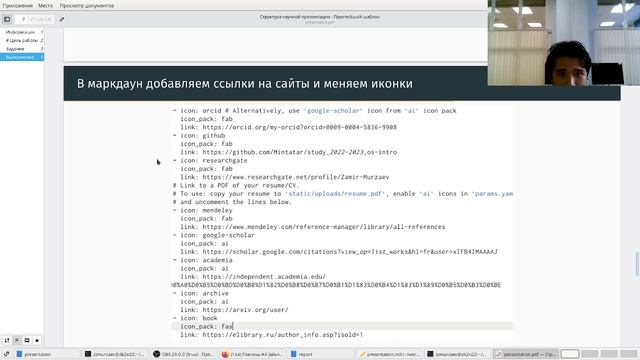Screen dimensions: 640x360
Task: Click the first sidebar view icon at bottom
Action: (x=7, y=340)
